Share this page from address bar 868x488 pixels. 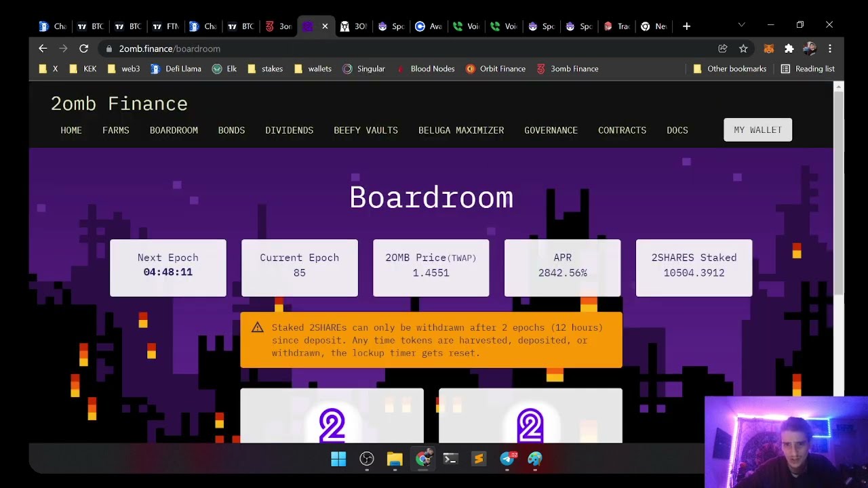(723, 48)
